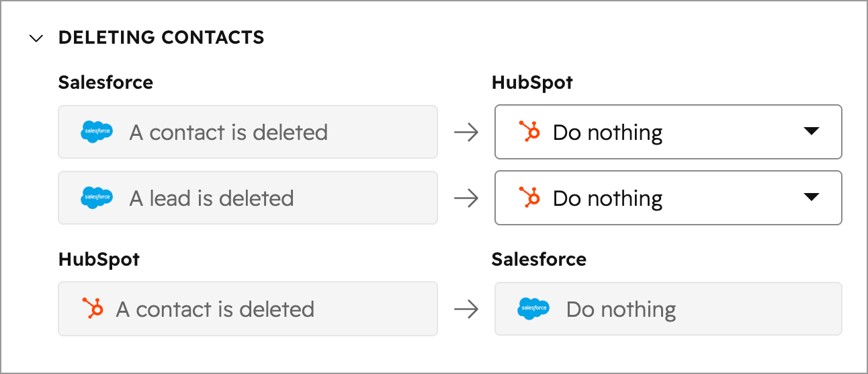The image size is (868, 374).
Task: Open HubSpot dropdown for contact deleted
Action: tap(668, 132)
